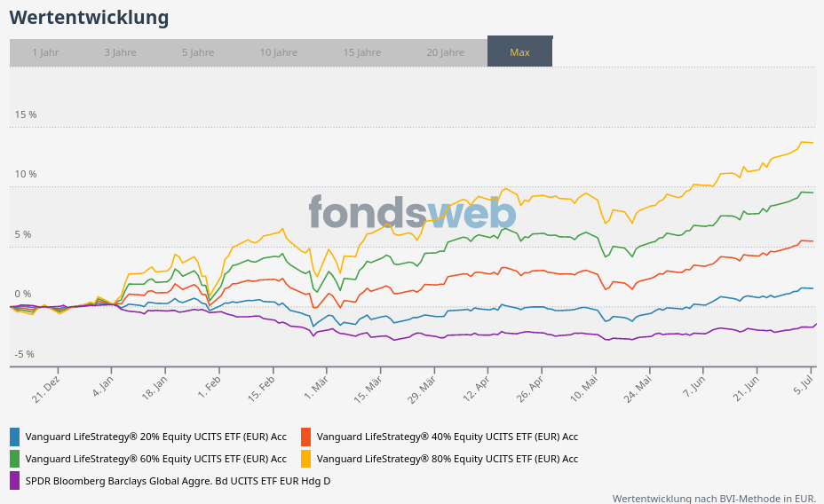Switch to the 20 Jahre tab

(446, 52)
